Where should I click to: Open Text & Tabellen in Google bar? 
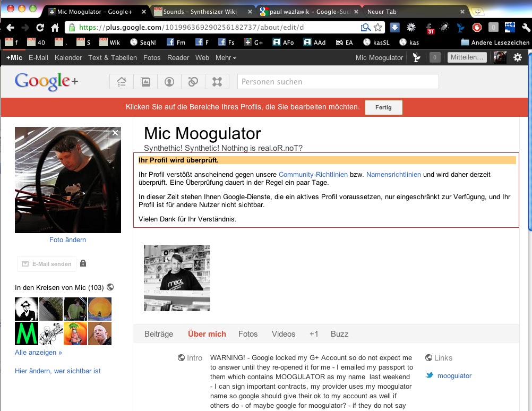[113, 58]
